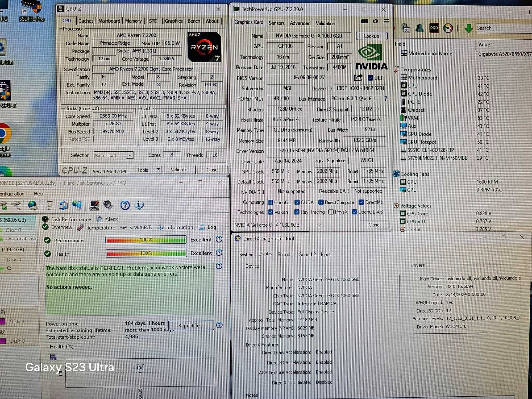Click monitor test icon in Sentinel toolbar
The image size is (532, 399).
pyautogui.click(x=94, y=205)
